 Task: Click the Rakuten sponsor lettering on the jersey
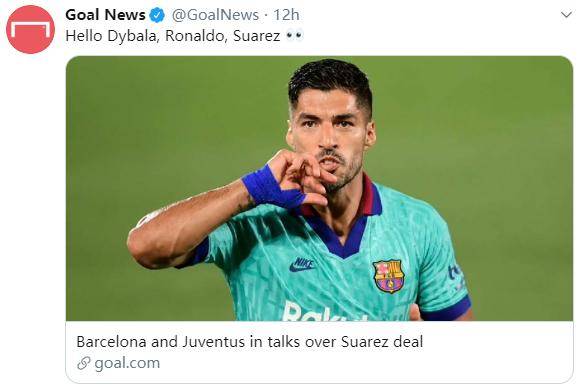pyautogui.click(x=324, y=311)
